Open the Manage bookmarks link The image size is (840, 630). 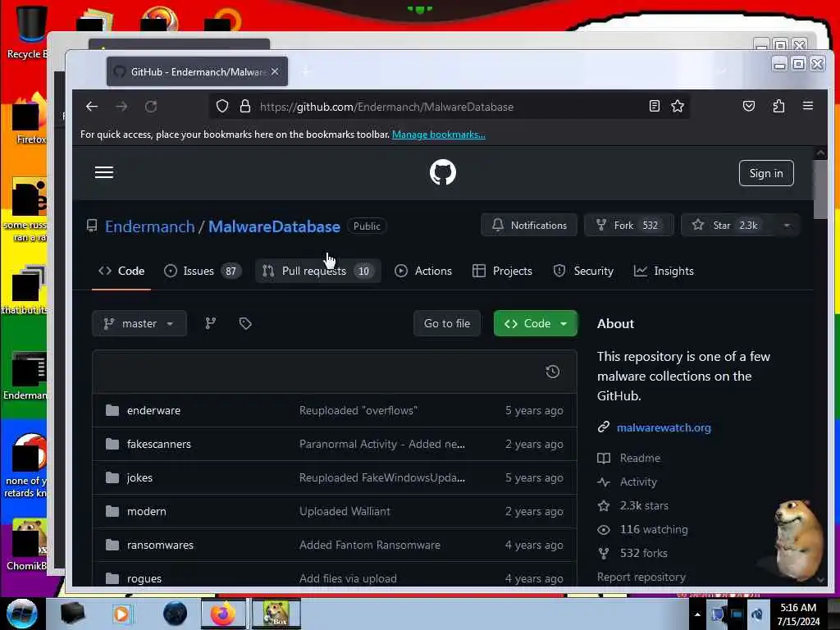tap(439, 135)
